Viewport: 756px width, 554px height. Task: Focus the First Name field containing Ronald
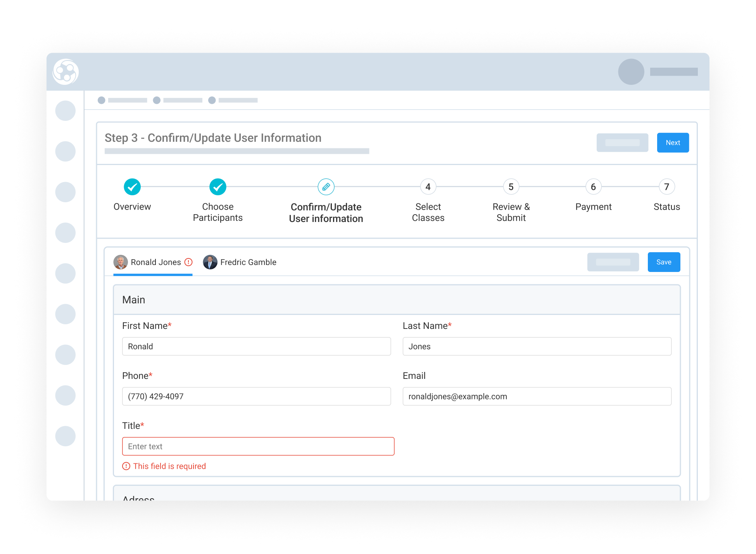(256, 346)
